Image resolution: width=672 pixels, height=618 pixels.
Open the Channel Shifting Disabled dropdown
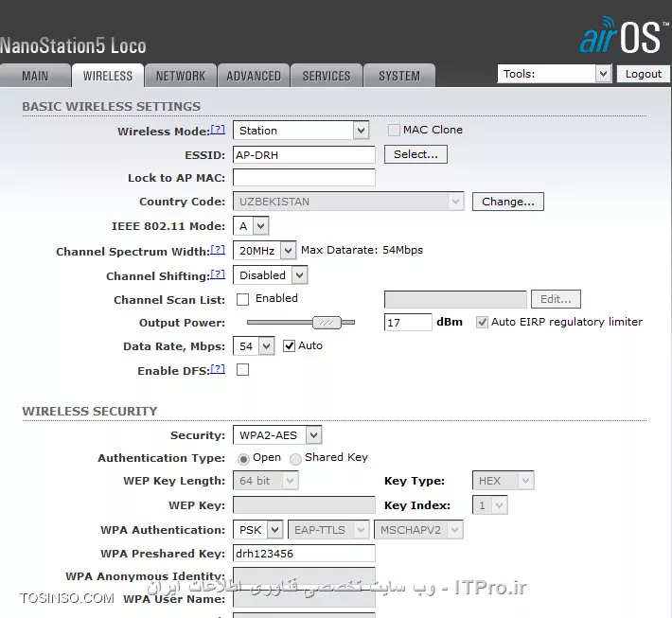pos(270,275)
